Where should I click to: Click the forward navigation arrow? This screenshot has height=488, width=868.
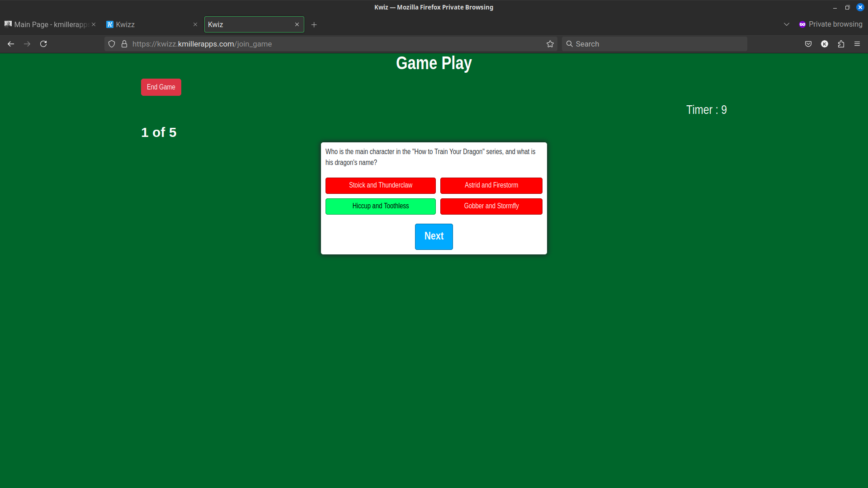(x=27, y=44)
